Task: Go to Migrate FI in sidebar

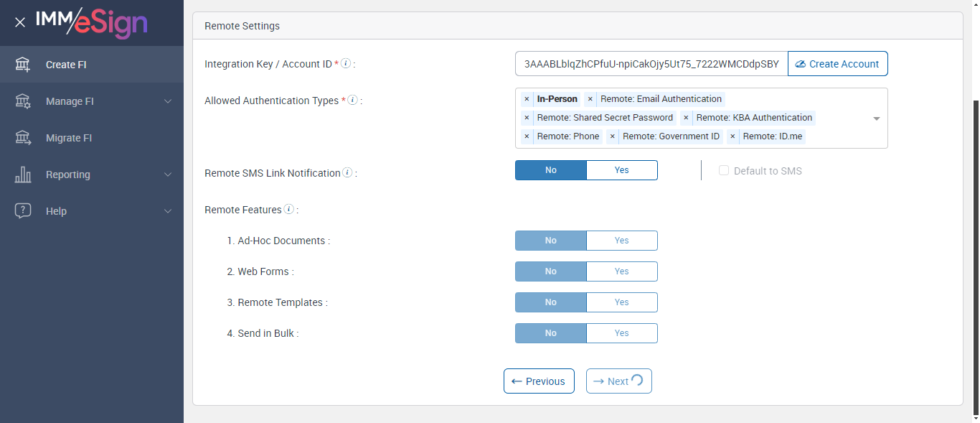Action: coord(69,138)
